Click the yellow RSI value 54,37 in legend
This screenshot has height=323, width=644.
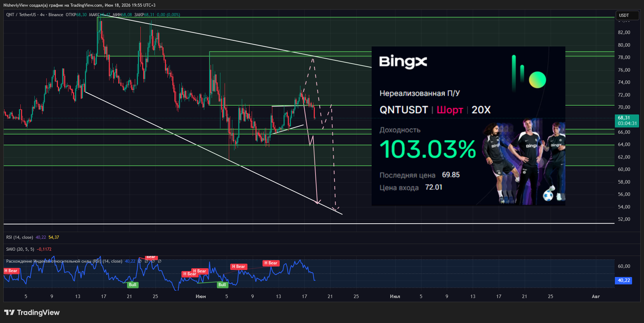click(54, 237)
